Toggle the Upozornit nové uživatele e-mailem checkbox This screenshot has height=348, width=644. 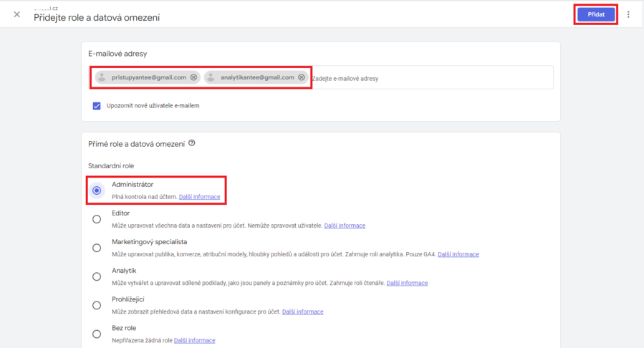97,105
